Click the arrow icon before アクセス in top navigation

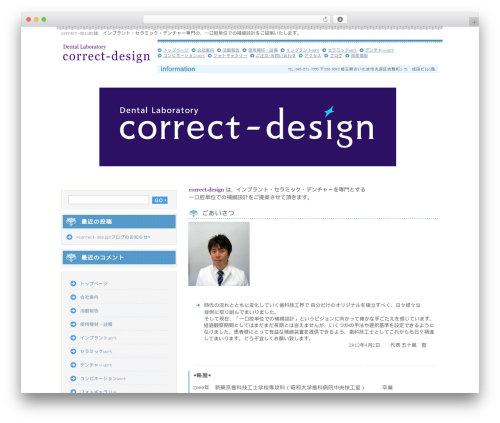tap(301, 56)
